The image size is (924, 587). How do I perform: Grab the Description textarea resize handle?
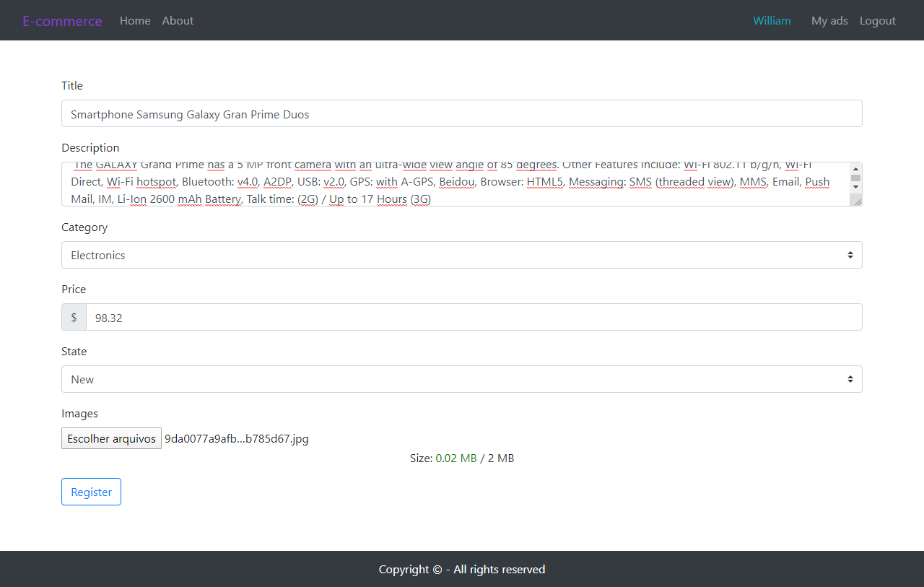(858, 201)
